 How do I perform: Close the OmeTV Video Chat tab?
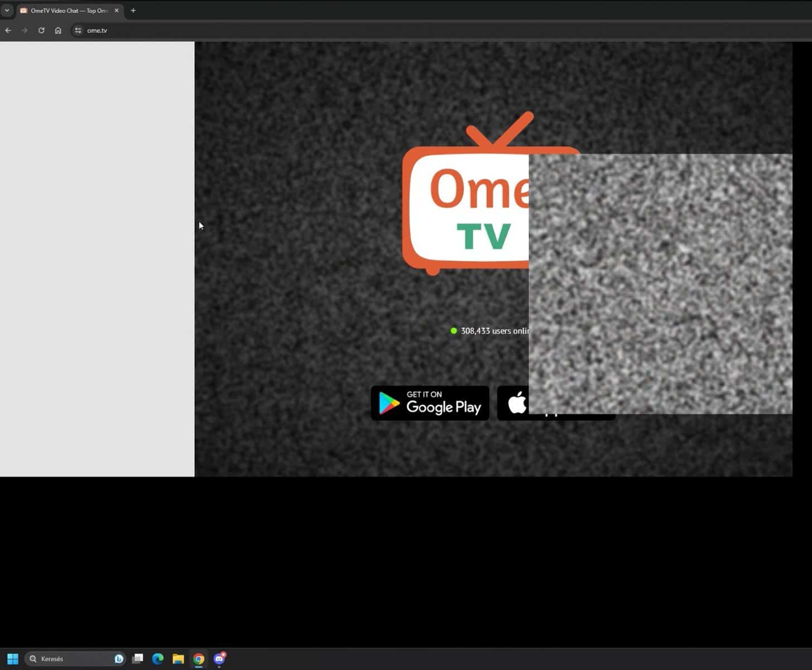click(117, 11)
